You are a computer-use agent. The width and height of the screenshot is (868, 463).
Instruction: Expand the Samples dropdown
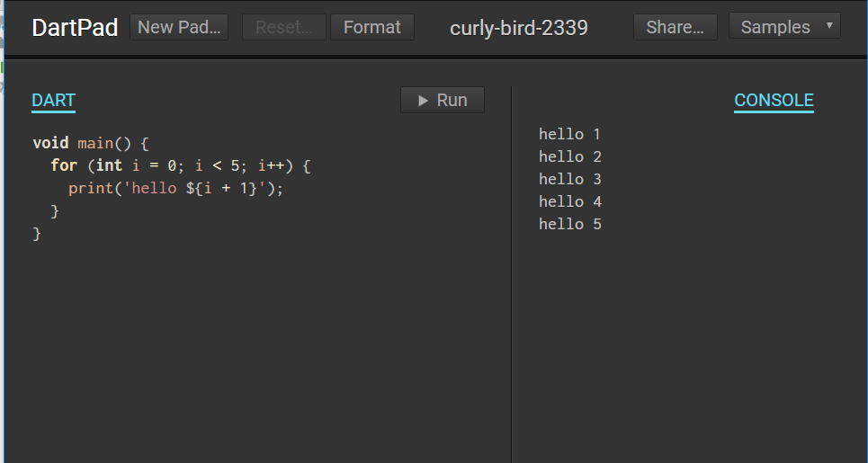[784, 26]
